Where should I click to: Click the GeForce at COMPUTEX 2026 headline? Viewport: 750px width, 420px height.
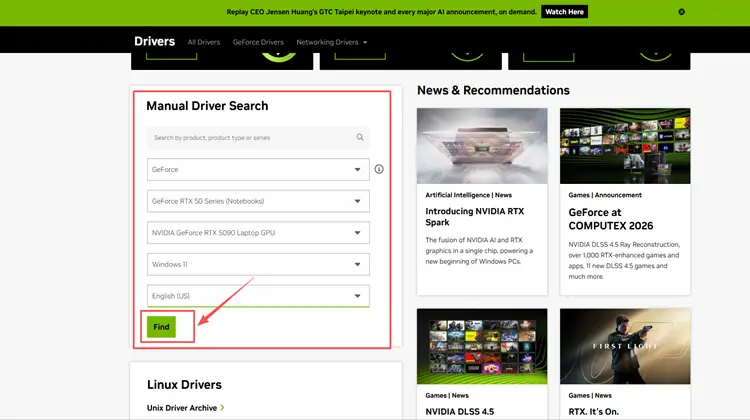click(x=611, y=219)
